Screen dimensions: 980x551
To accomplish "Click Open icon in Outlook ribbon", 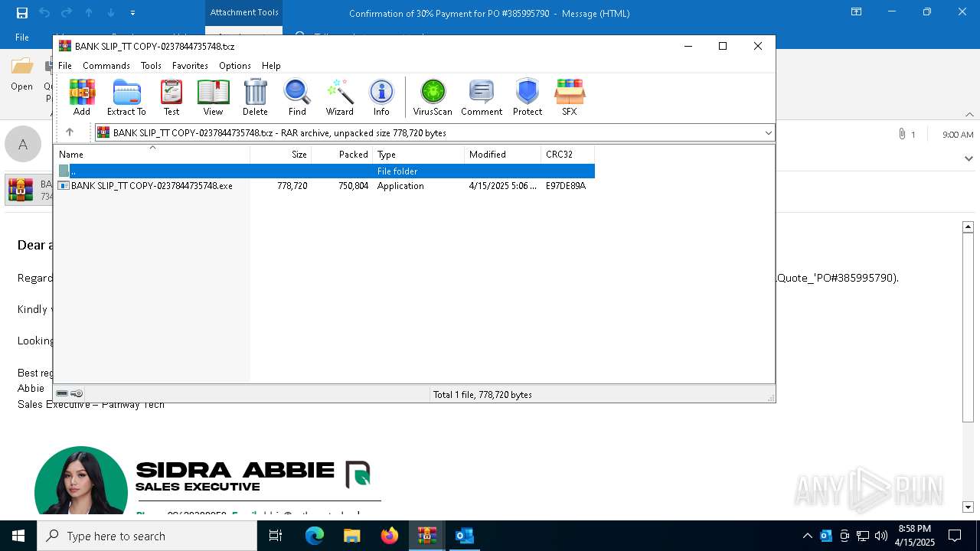I will (21, 75).
